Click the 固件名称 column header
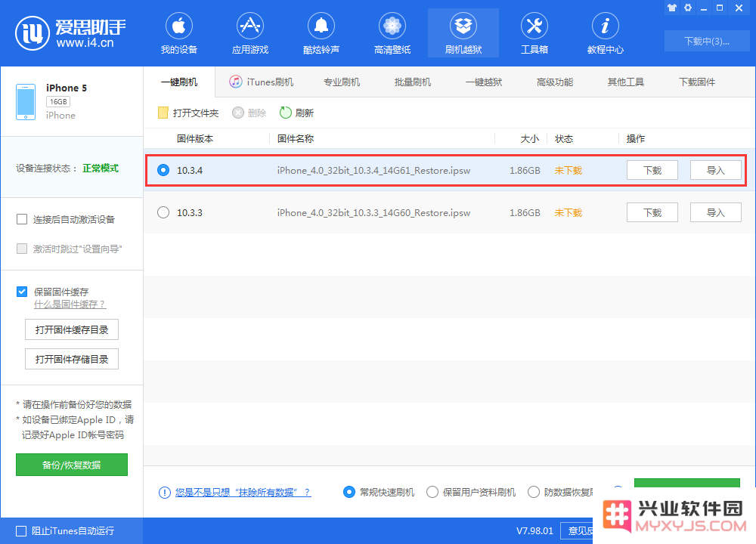This screenshot has width=756, height=544. (x=296, y=139)
